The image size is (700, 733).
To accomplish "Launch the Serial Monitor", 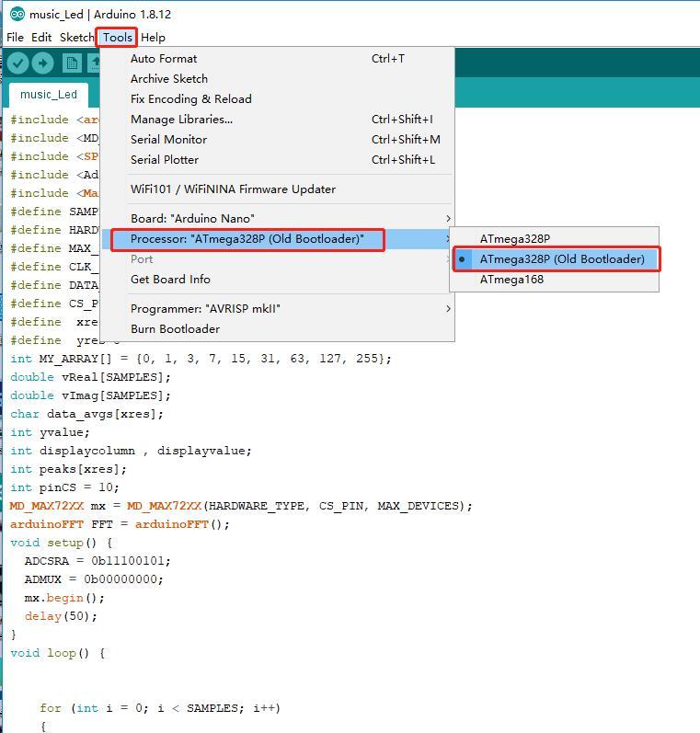I will tap(277, 139).
